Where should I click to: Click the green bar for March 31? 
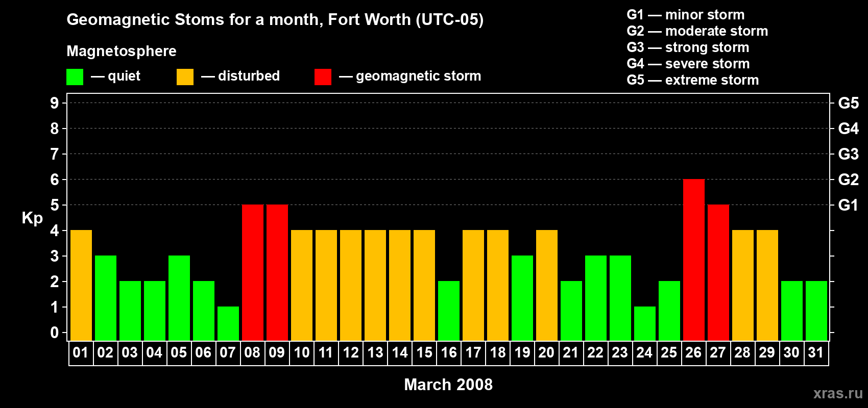(x=816, y=311)
